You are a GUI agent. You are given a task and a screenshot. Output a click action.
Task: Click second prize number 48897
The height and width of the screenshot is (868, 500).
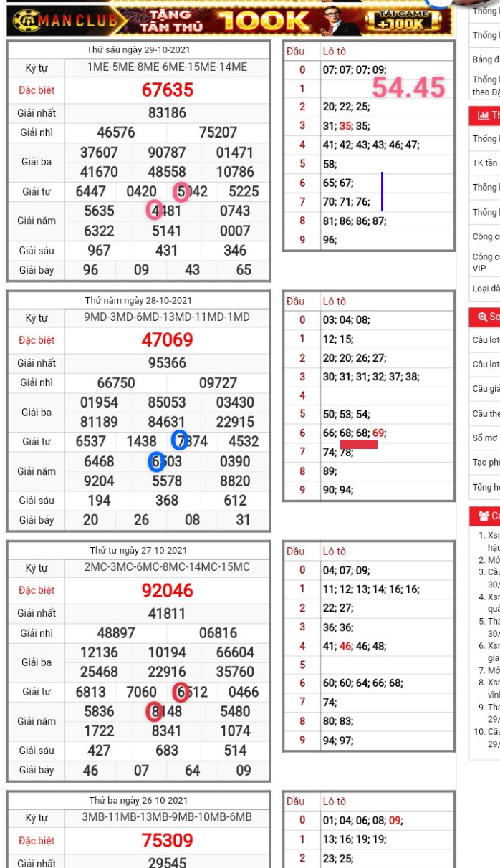[x=116, y=632]
